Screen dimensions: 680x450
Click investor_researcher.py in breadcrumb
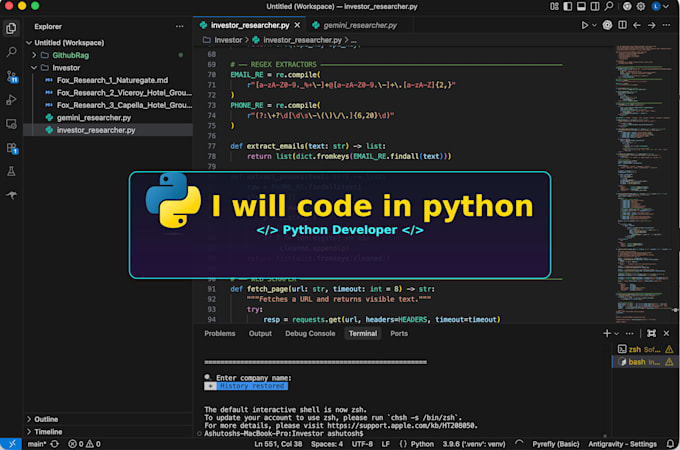(x=302, y=40)
